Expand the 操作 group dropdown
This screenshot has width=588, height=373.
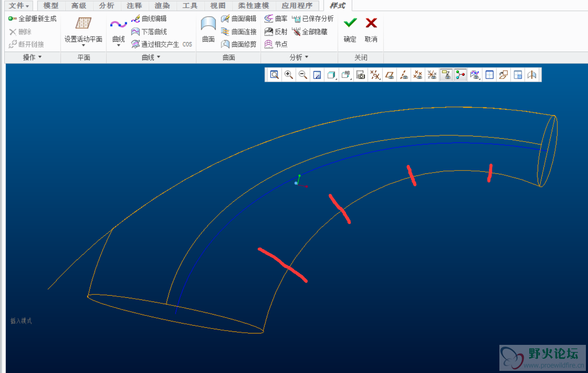pos(32,58)
